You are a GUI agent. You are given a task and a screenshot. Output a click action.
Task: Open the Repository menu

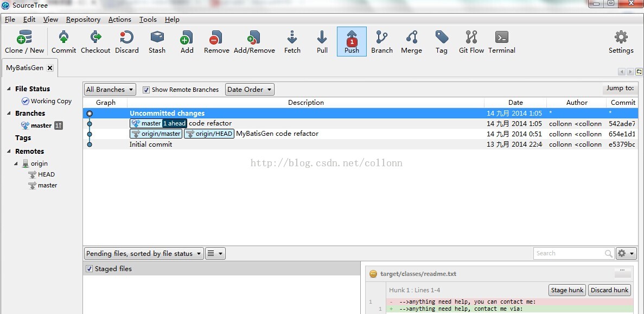[83, 19]
